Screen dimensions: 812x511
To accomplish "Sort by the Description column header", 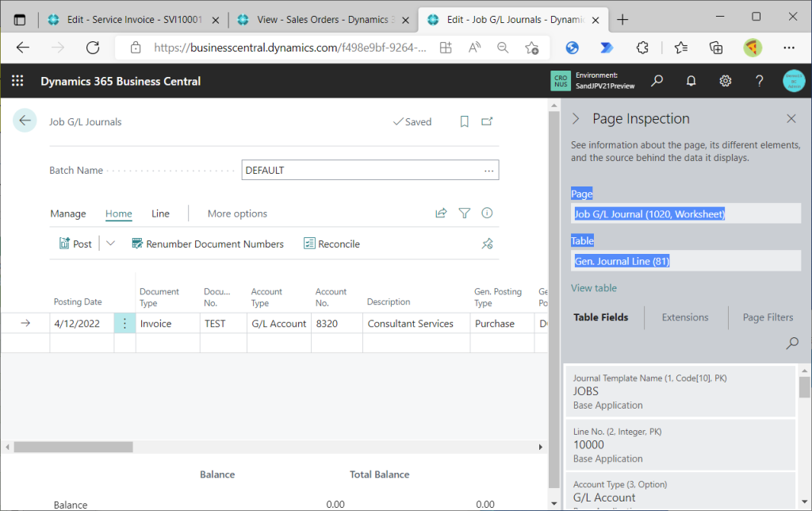I will [389, 302].
